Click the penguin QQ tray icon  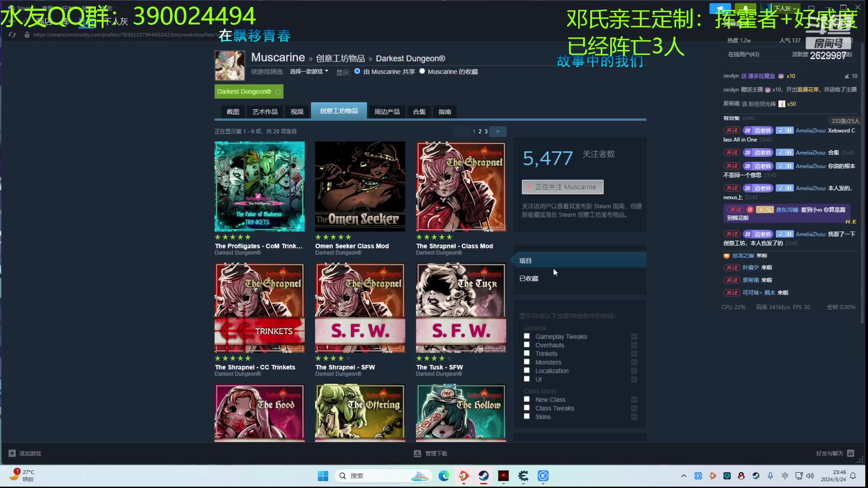[x=741, y=476]
